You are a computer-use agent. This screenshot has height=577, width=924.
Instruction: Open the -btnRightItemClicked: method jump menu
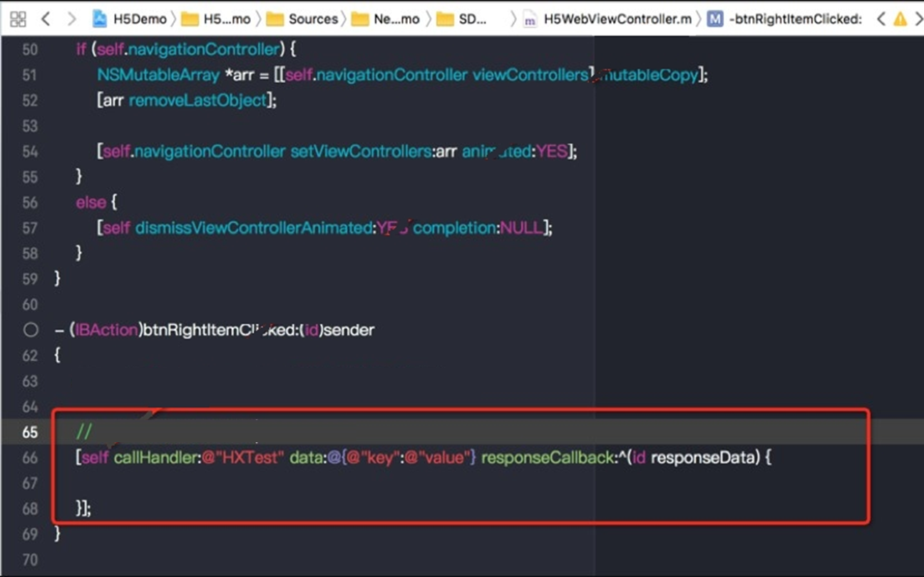point(785,19)
